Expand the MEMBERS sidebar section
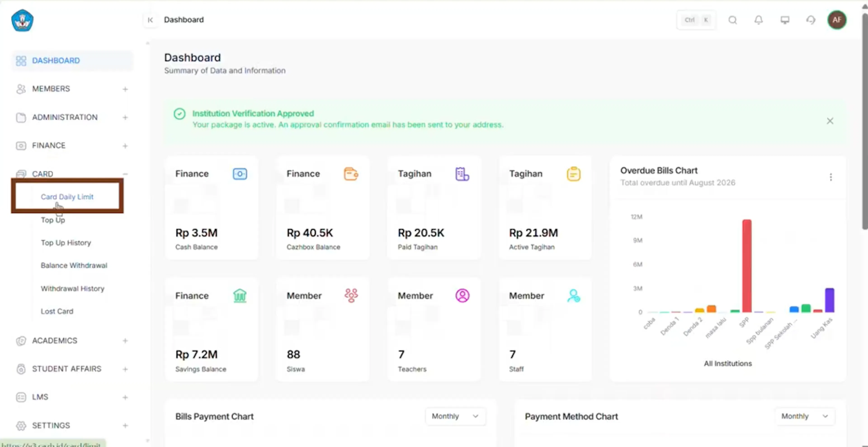This screenshot has height=447, width=868. point(125,89)
